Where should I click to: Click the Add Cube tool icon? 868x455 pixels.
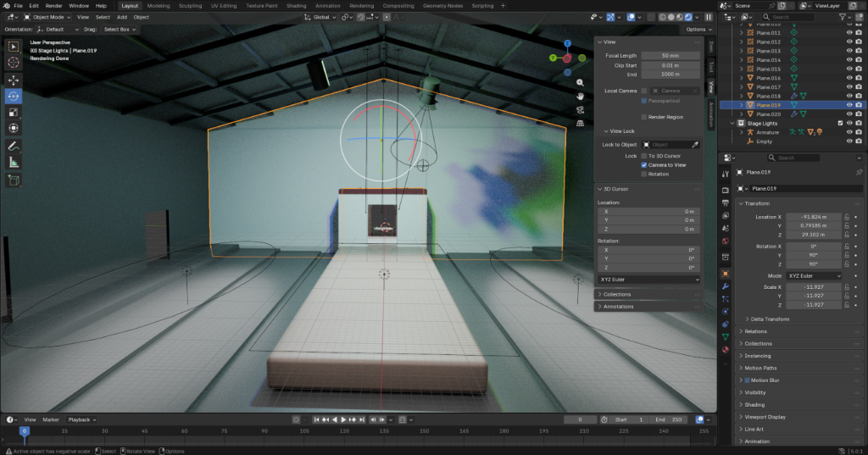(x=14, y=180)
